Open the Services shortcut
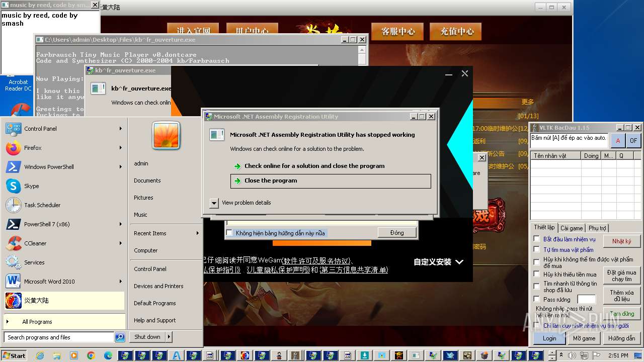This screenshot has height=362, width=644. (x=13, y=262)
